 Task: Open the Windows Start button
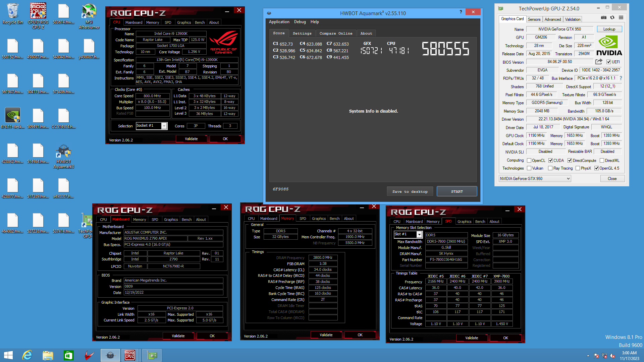click(x=8, y=355)
